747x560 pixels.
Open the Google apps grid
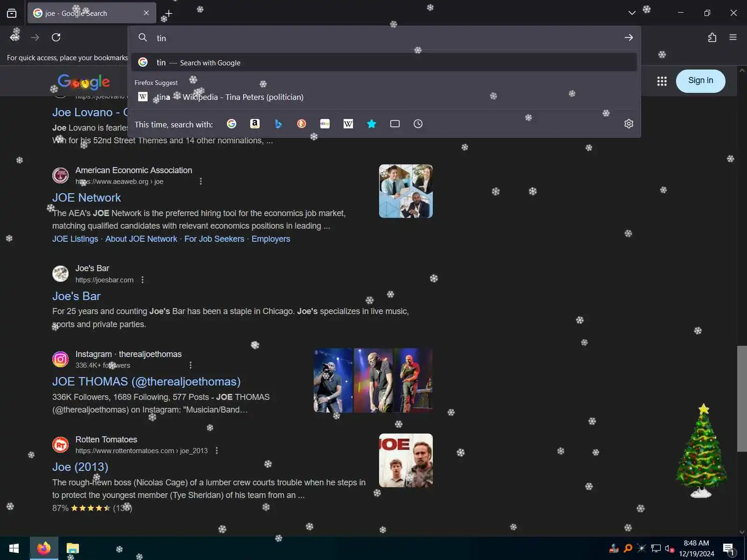[x=662, y=81]
